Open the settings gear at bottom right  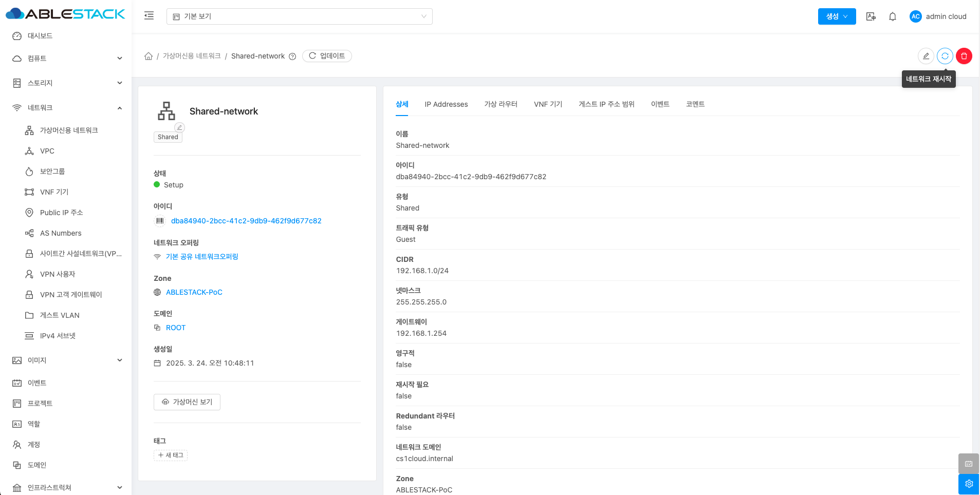(969, 484)
